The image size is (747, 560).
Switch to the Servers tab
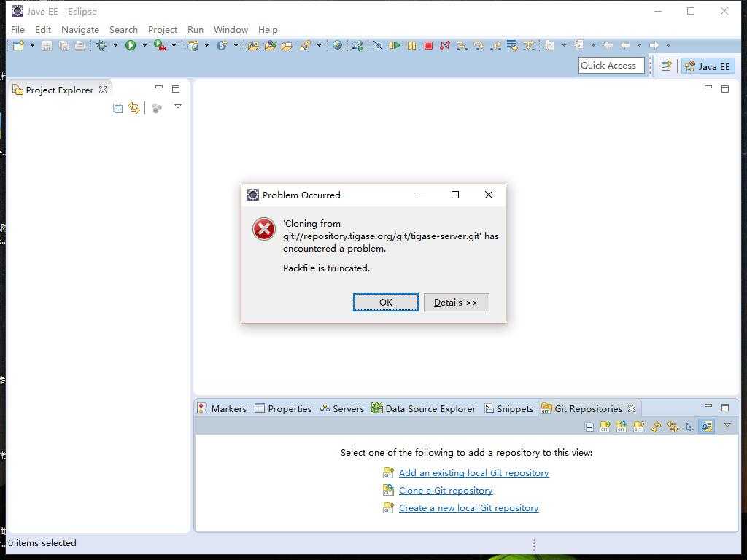click(x=342, y=408)
